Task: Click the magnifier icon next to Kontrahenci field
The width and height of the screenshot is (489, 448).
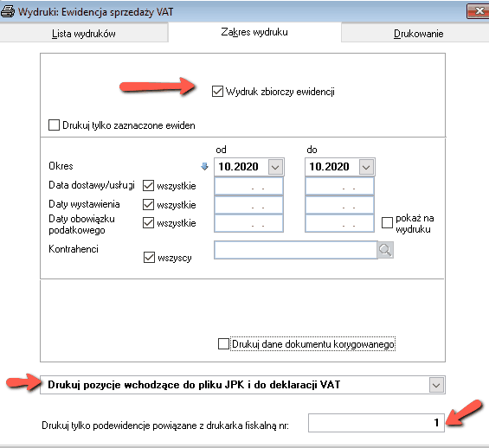Action: click(x=385, y=250)
